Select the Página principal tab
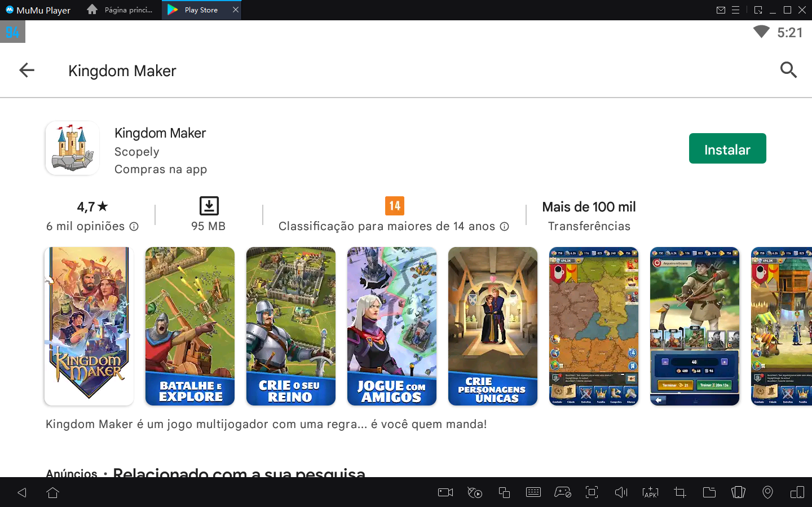Viewport: 812px width, 507px height. (120, 10)
